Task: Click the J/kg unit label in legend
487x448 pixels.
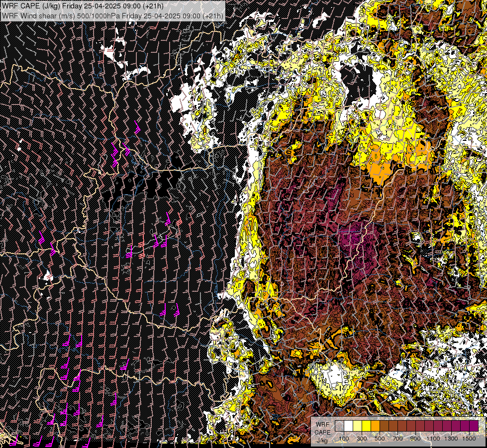Action: pos(322,440)
